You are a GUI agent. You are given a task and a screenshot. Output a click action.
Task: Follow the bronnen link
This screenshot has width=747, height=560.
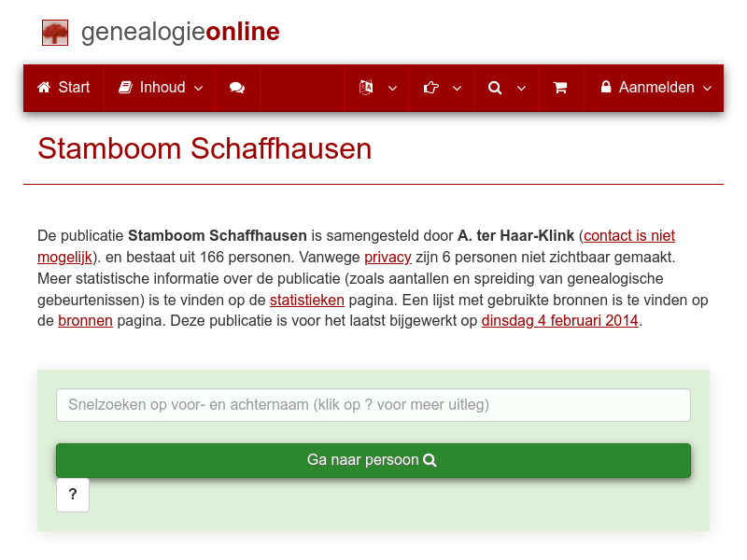[85, 320]
